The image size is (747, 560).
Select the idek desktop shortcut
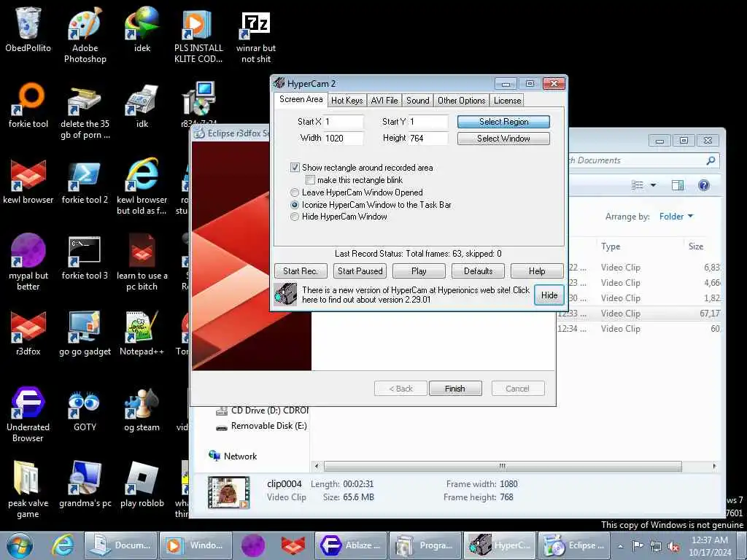pyautogui.click(x=142, y=29)
